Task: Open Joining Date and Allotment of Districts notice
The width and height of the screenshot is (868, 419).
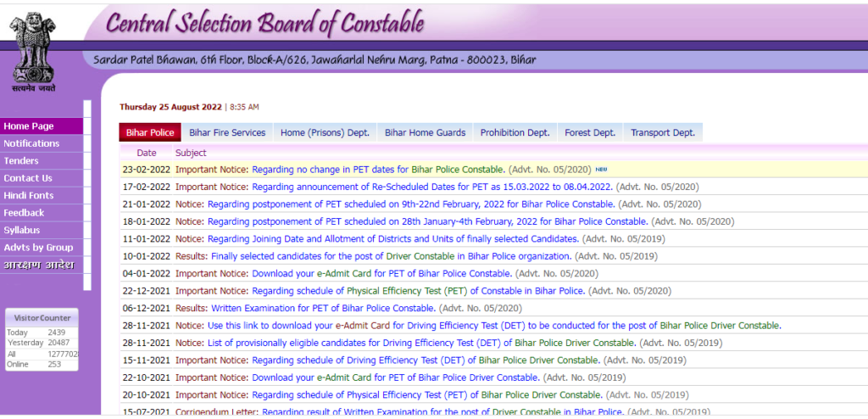Action: (393, 239)
